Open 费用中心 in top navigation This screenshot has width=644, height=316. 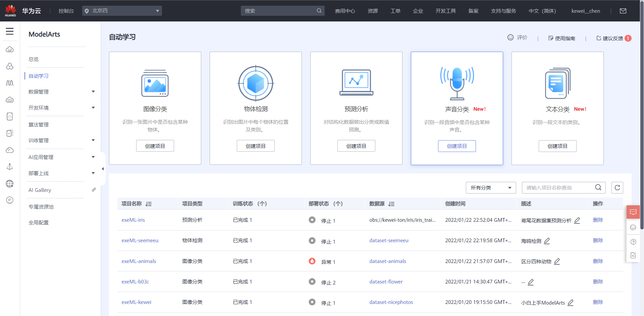coord(345,11)
